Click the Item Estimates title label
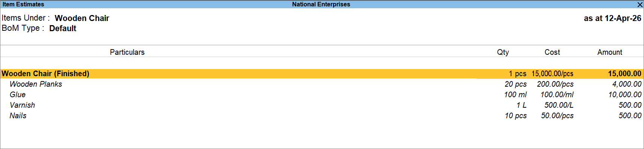The width and height of the screenshot is (644, 149). click(x=23, y=5)
